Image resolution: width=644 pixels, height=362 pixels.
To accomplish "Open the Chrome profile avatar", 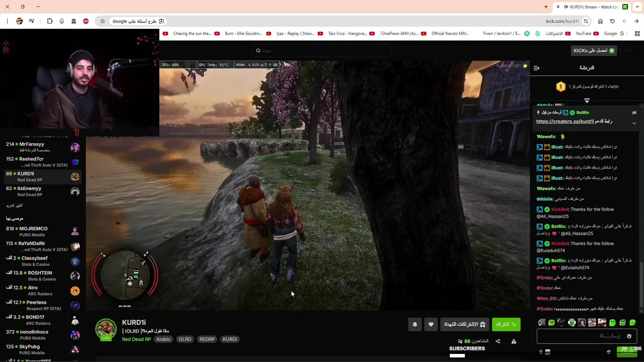I will point(19,21).
